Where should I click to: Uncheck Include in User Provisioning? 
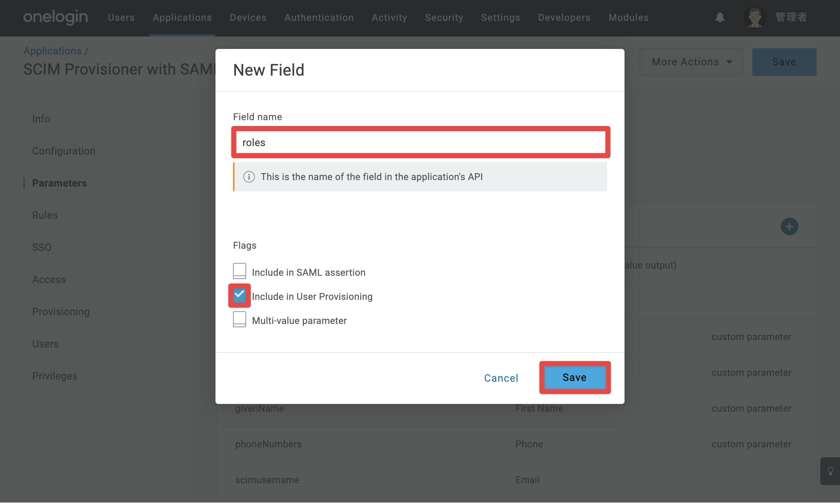[240, 295]
